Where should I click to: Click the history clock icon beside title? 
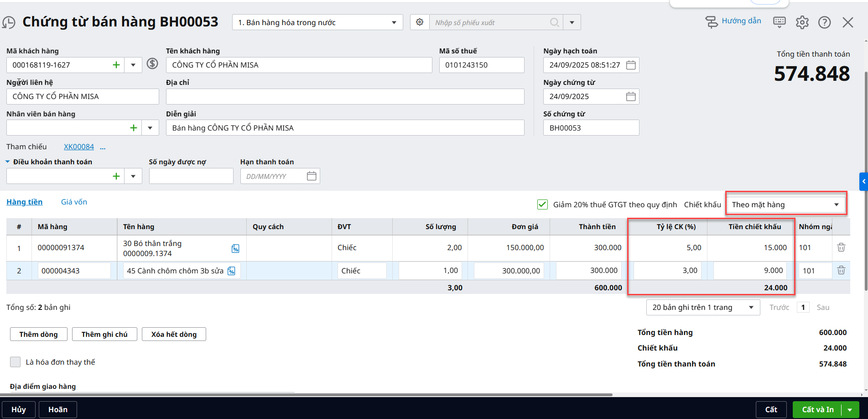pos(9,22)
